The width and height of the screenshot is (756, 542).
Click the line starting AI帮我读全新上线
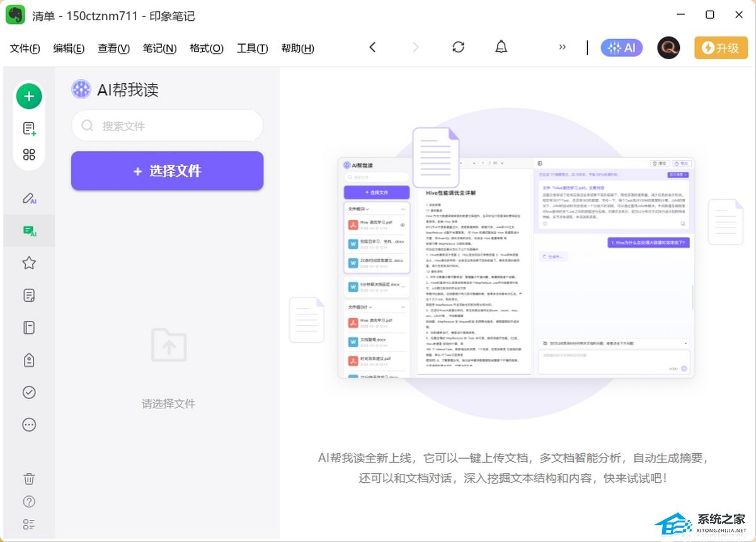pos(513,458)
